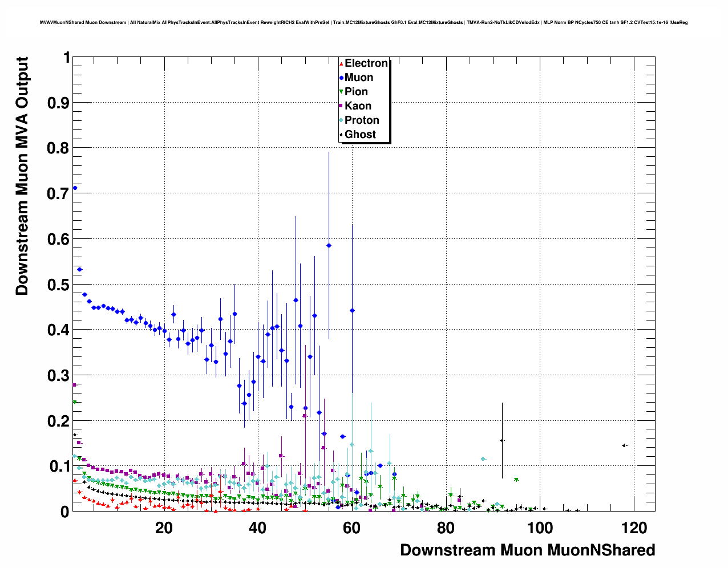Viewport: 728px width, 568px height.
Task: Click the black Ghost diamond legend marker
Action: tap(341, 135)
